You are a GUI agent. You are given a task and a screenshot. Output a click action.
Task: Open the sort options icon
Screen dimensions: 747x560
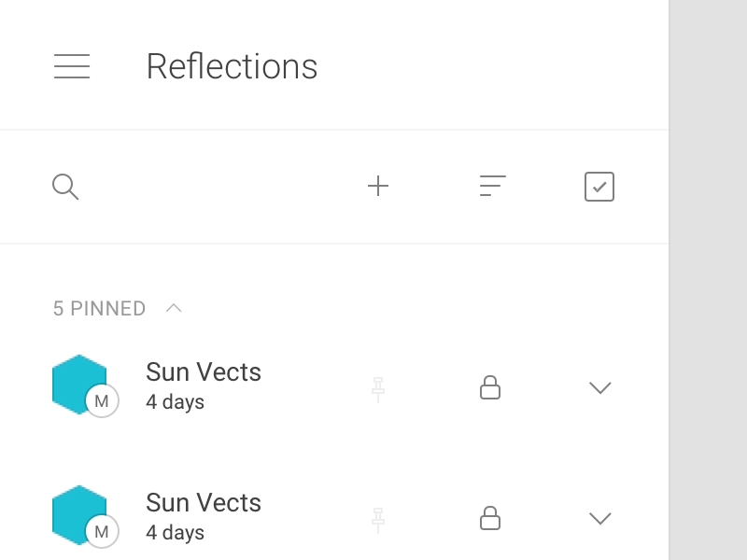coord(492,187)
